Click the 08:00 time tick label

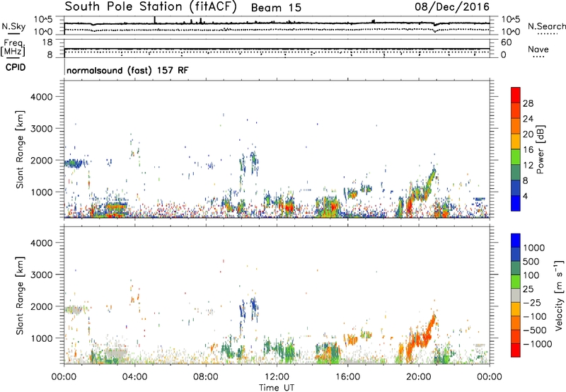(206, 377)
